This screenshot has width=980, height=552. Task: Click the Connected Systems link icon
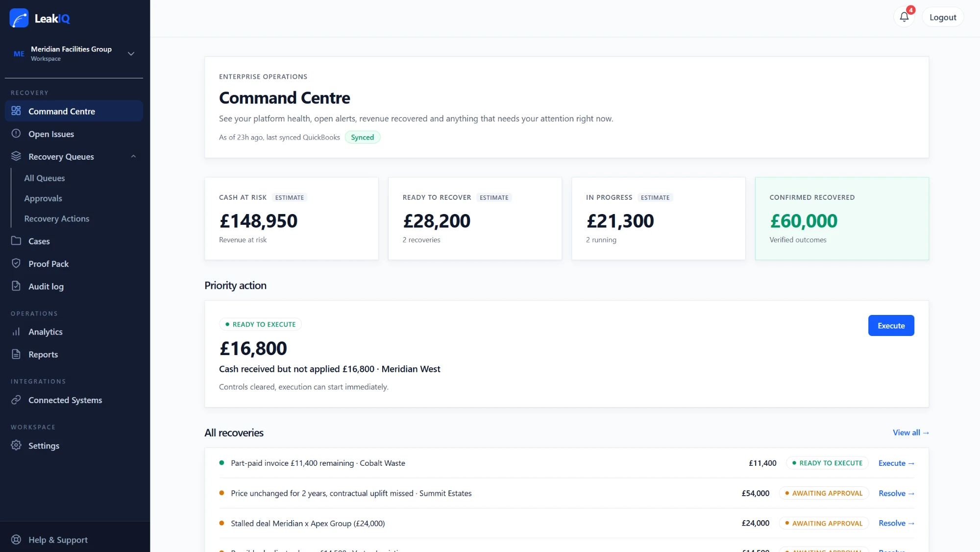[16, 400]
